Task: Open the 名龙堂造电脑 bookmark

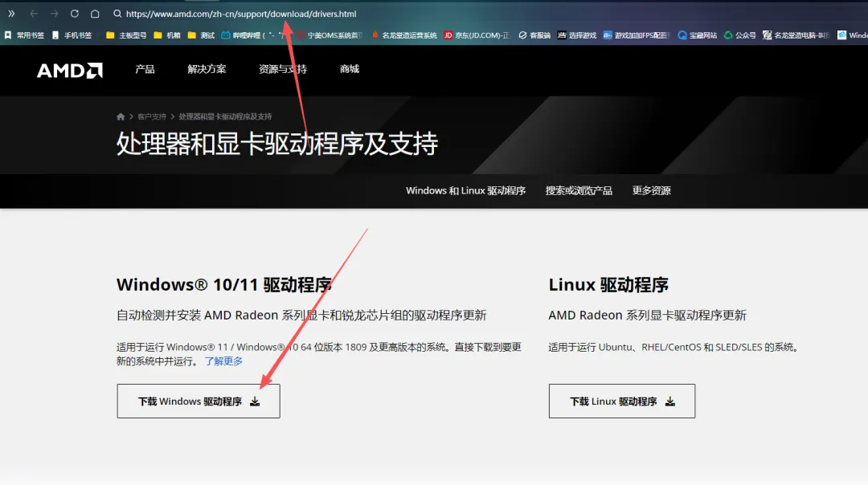Action: click(x=796, y=35)
